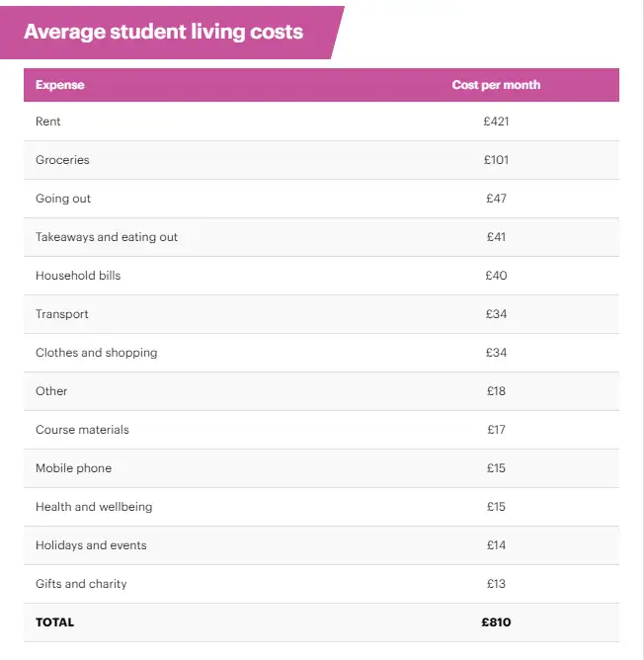Click the £421 rent cost value
This screenshot has width=644, height=660.
click(x=496, y=122)
